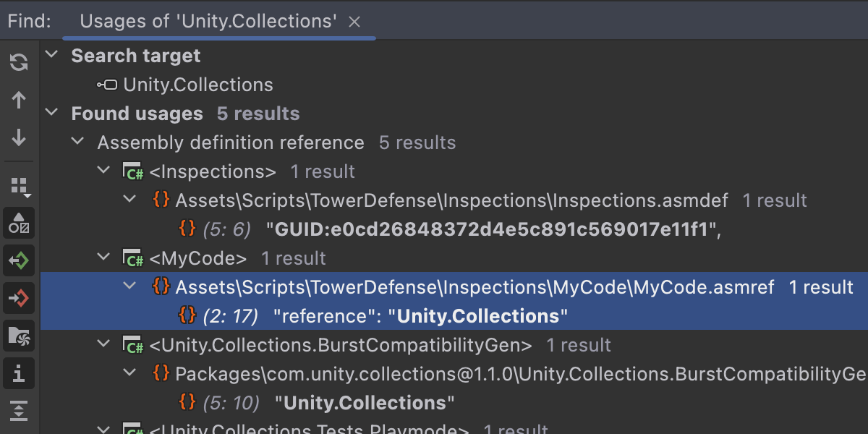Click the Rerun search refresh icon
This screenshot has height=434, width=868.
click(x=20, y=62)
